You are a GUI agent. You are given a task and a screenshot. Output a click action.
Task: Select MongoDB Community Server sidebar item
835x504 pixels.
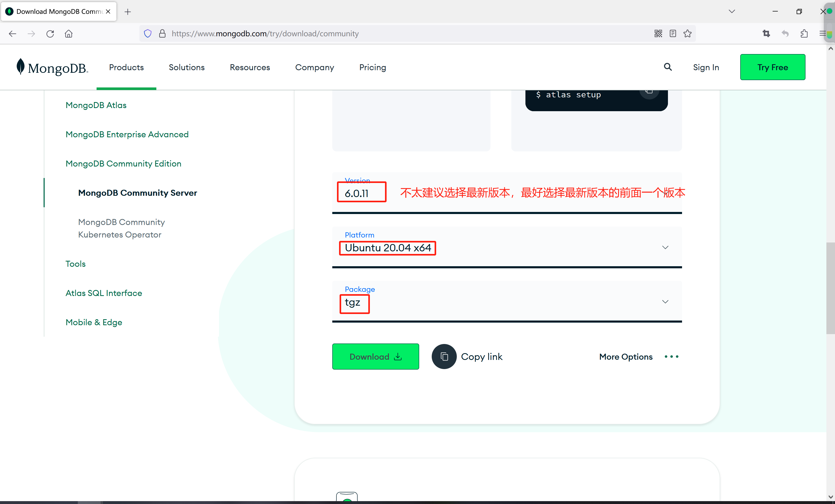(138, 193)
